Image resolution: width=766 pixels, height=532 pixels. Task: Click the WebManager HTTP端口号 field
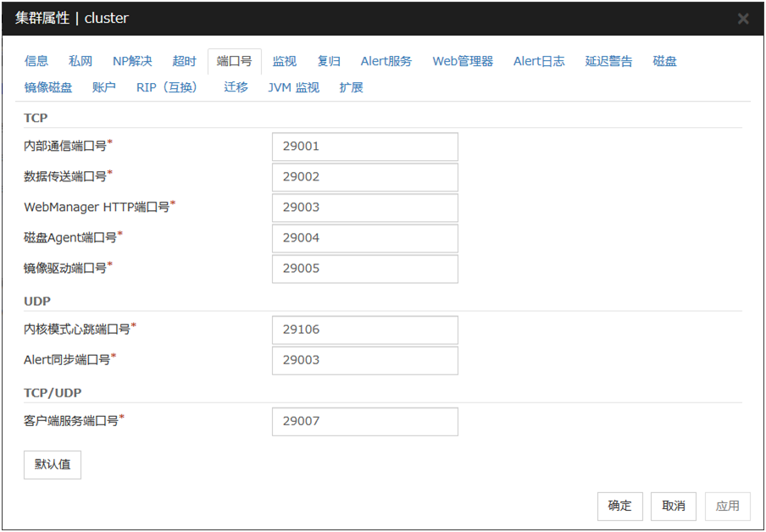[364, 208]
